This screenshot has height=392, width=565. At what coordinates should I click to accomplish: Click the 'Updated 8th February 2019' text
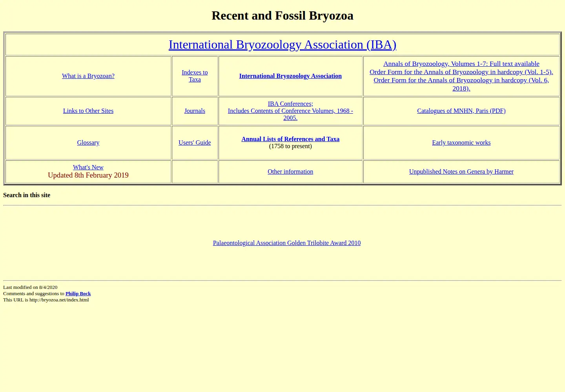point(88,175)
